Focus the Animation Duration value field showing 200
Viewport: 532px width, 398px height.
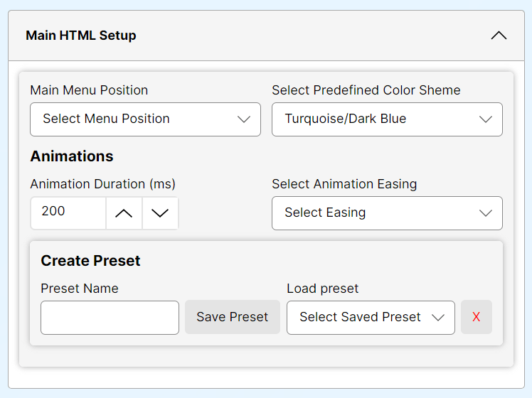68,213
